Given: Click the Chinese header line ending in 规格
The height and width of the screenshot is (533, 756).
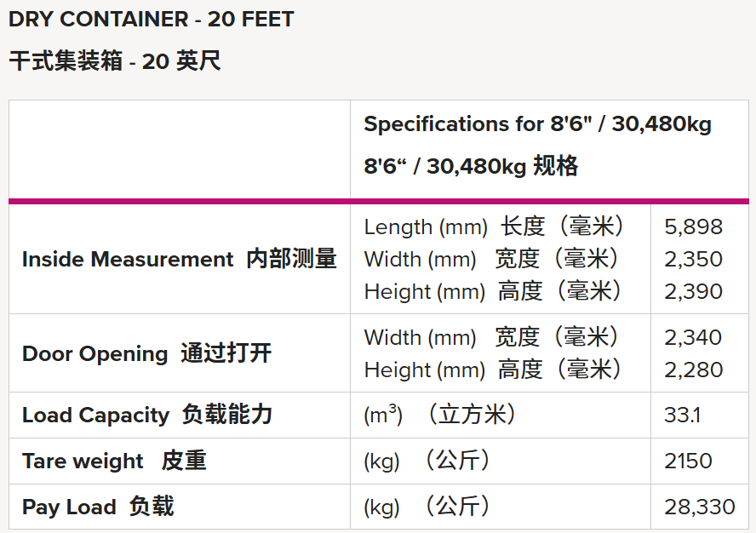Looking at the screenshot, I should (471, 166).
